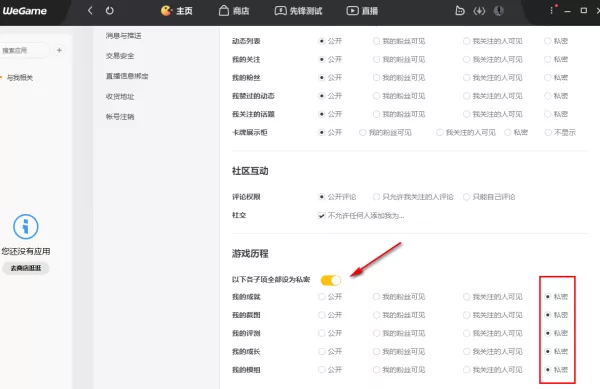Set 我的关注 to 私密
The height and width of the screenshot is (389, 600).
coord(548,59)
